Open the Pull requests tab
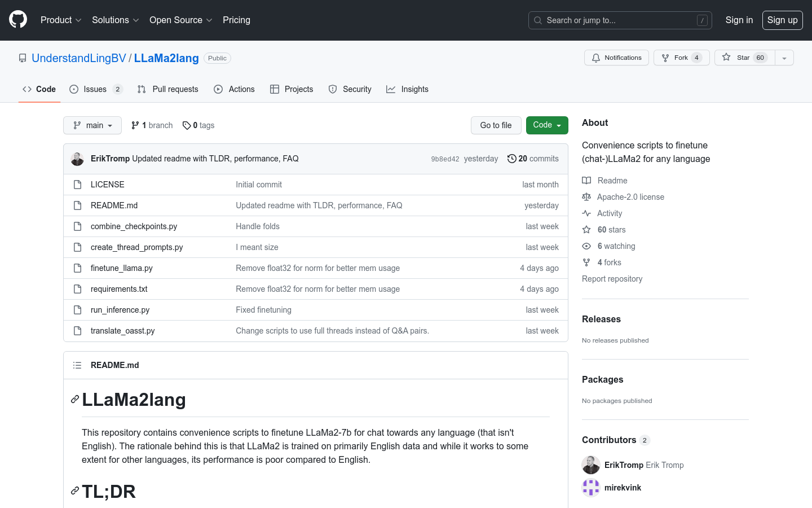This screenshot has width=812, height=508. pos(168,89)
